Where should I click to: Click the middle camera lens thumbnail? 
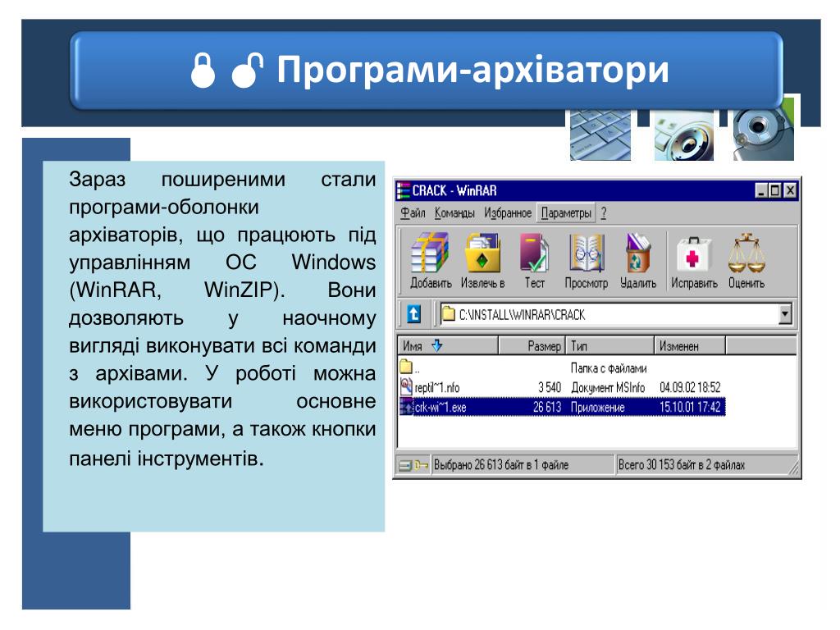tap(684, 135)
